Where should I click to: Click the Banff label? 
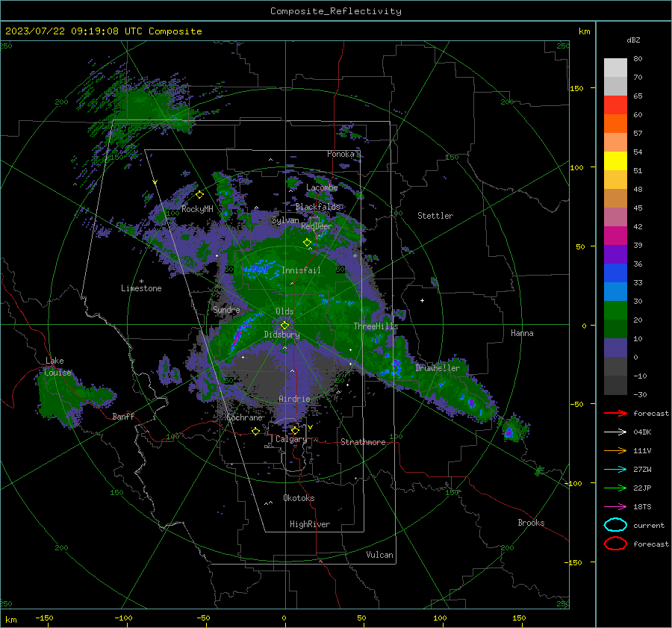point(123,416)
